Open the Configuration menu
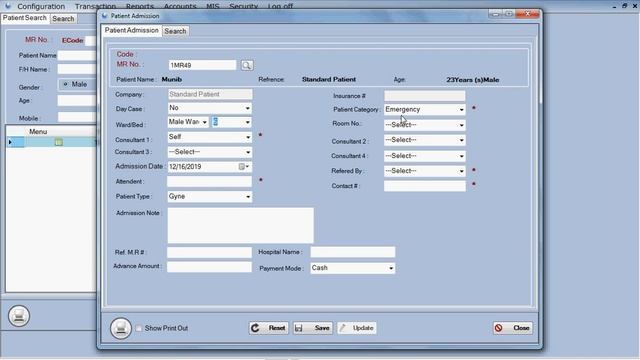Screen dimensions: 640x360 [41, 6]
